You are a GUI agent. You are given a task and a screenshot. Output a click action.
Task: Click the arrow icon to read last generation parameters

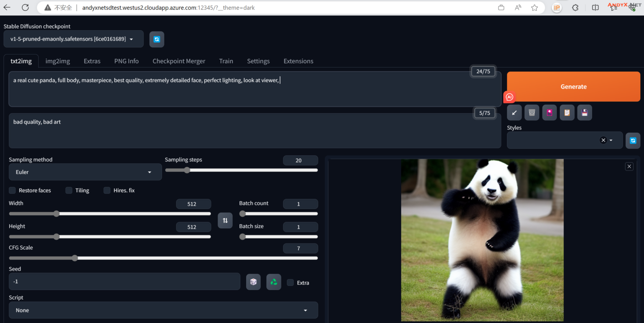click(x=514, y=113)
